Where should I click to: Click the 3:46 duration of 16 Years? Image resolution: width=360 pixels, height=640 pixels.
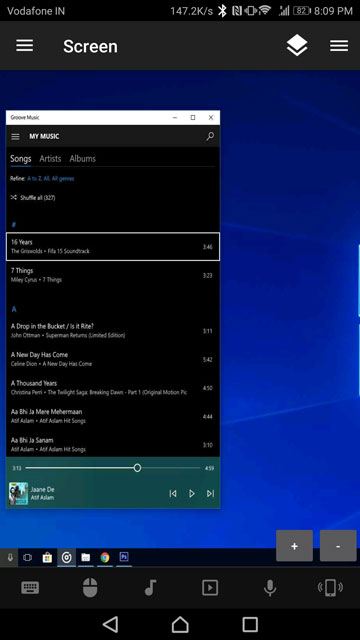click(x=207, y=247)
